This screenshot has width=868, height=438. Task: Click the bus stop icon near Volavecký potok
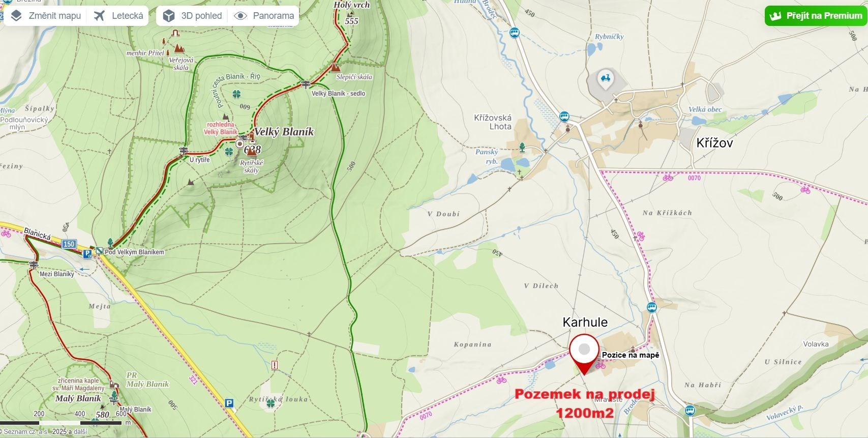(690, 410)
